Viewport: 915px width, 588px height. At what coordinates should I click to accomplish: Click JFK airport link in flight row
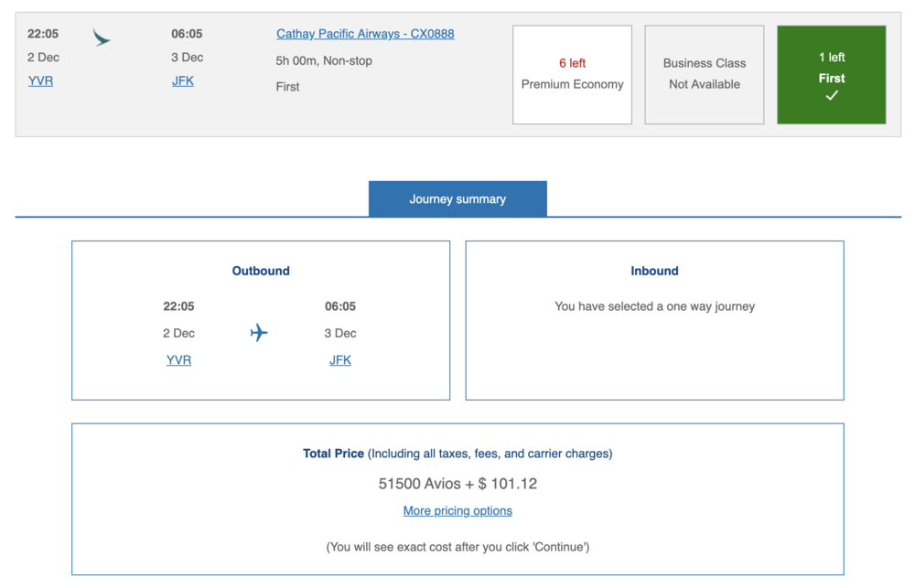coord(183,80)
